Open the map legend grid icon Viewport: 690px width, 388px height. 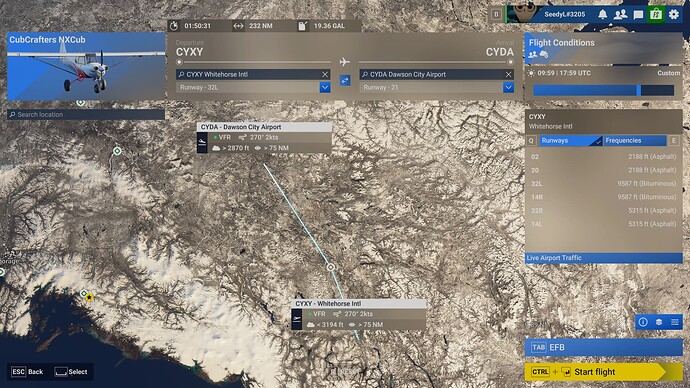[x=675, y=322]
